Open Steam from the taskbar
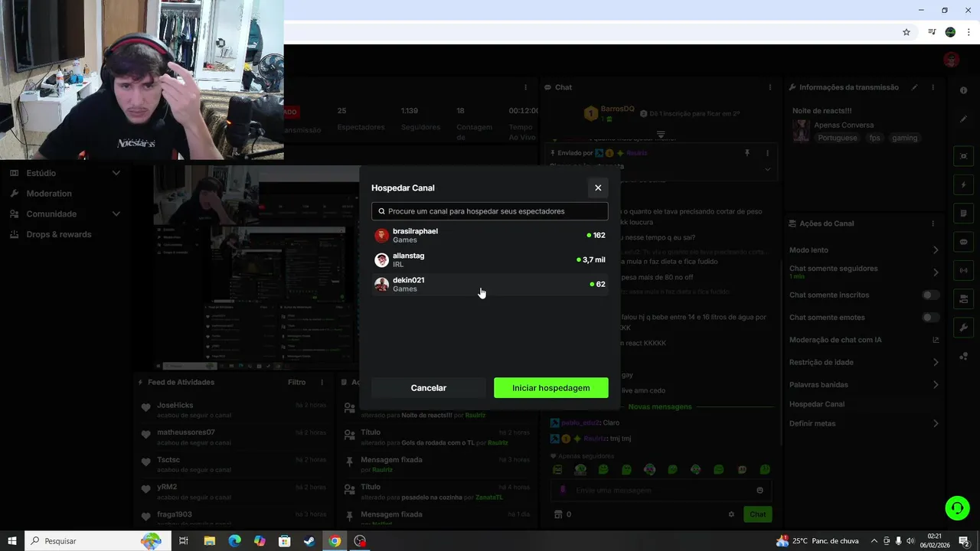980x551 pixels. pos(309,541)
